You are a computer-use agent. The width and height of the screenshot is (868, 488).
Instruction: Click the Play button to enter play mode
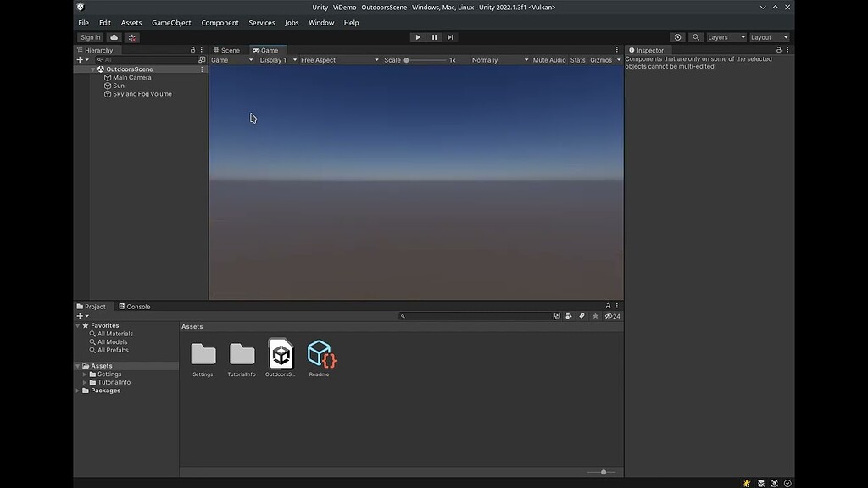(417, 36)
